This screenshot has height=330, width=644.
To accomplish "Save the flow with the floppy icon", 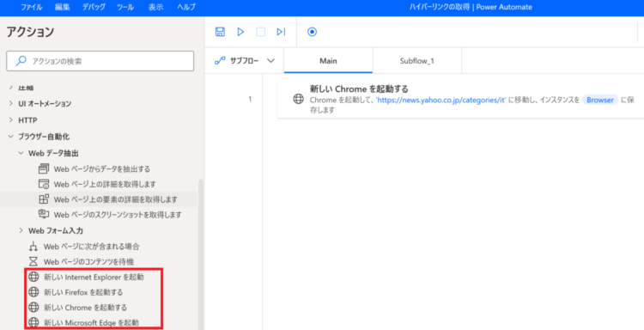I will click(x=220, y=32).
